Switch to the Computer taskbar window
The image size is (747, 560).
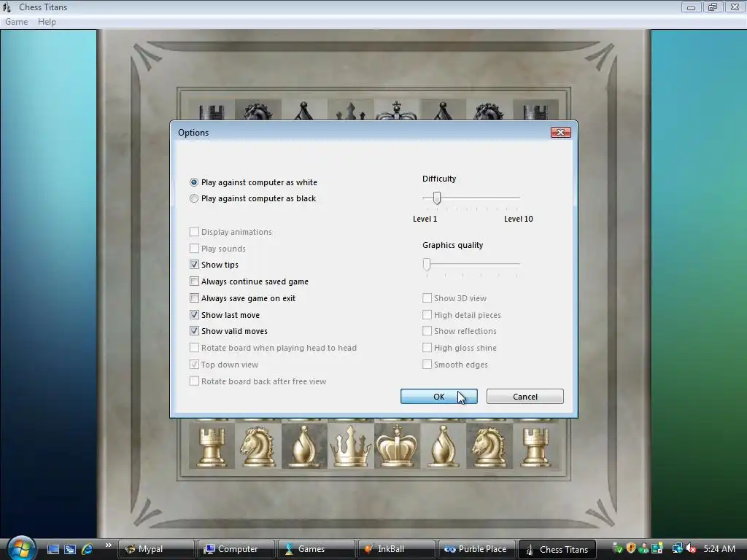(236, 549)
